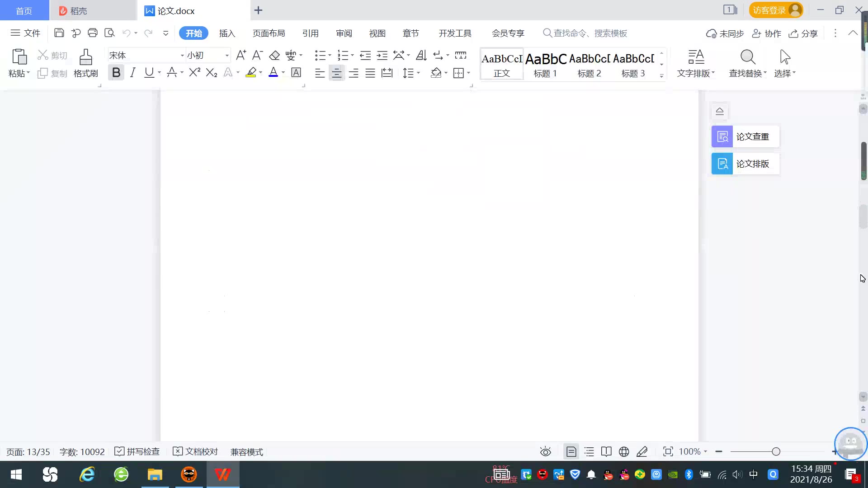
Task: Click the Subscript X₂ icon
Action: (x=212, y=72)
